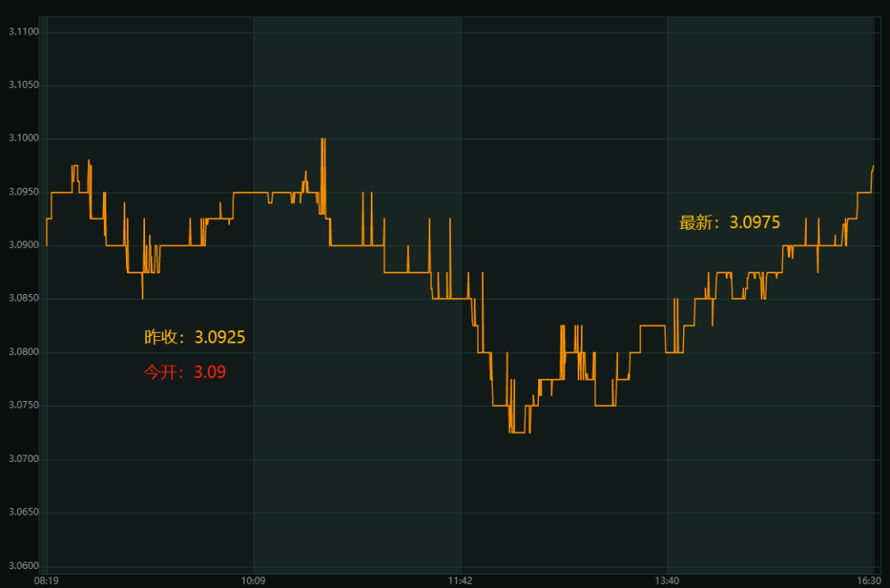Image resolution: width=890 pixels, height=588 pixels.
Task: Click the 3.0750 y-axis label
Action: tap(24, 405)
